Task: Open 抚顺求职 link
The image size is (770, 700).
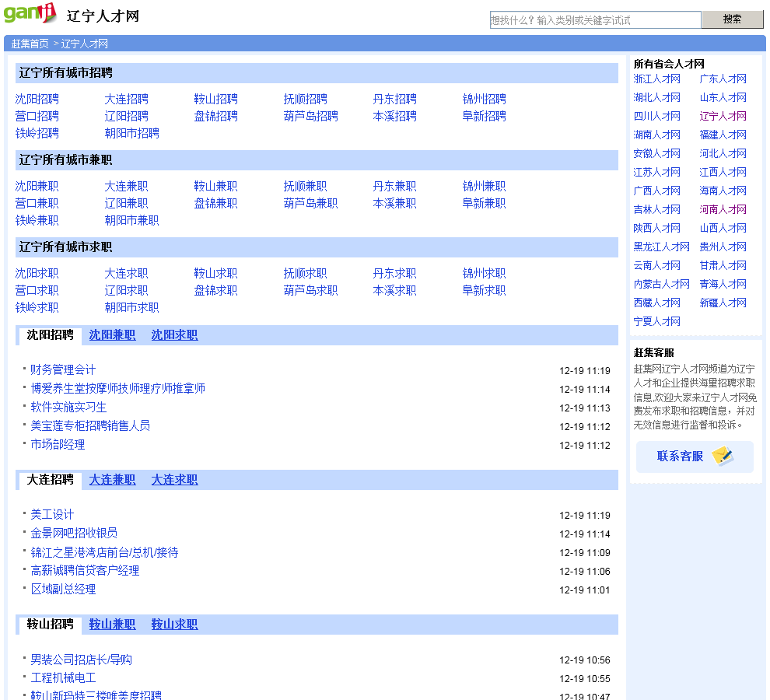Action: click(x=305, y=274)
